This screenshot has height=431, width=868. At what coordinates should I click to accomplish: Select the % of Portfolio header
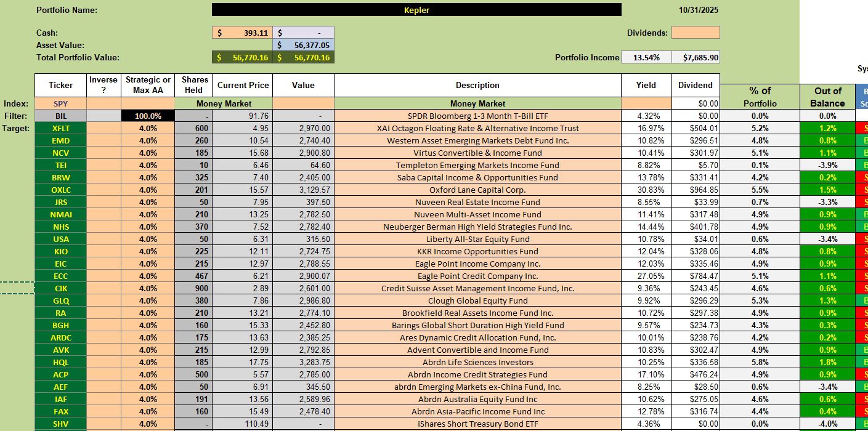(760, 97)
